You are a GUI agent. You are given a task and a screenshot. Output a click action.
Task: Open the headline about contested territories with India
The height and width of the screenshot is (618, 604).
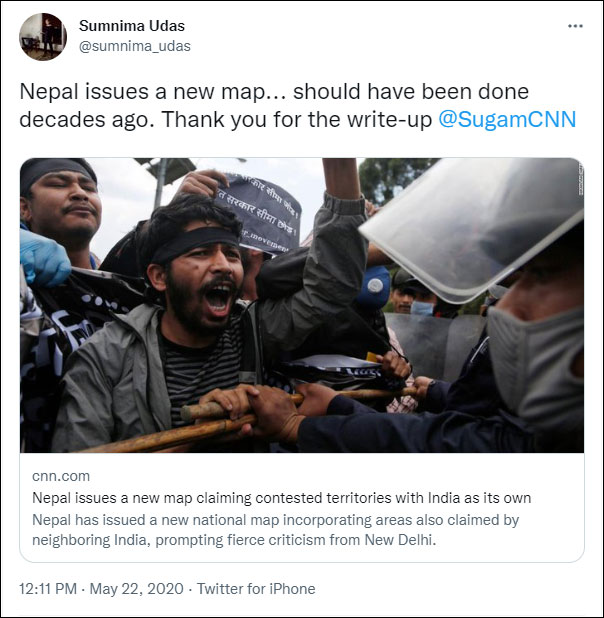[x=281, y=498]
